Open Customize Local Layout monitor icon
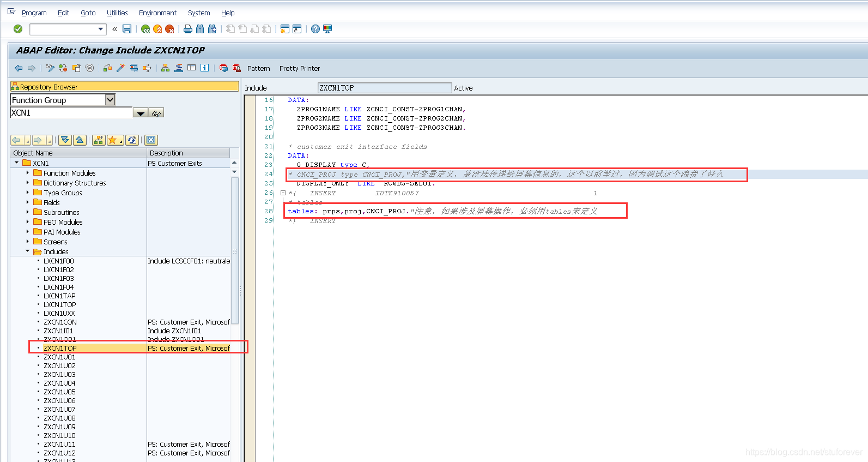Screen dimensions: 868x462 pyautogui.click(x=327, y=29)
